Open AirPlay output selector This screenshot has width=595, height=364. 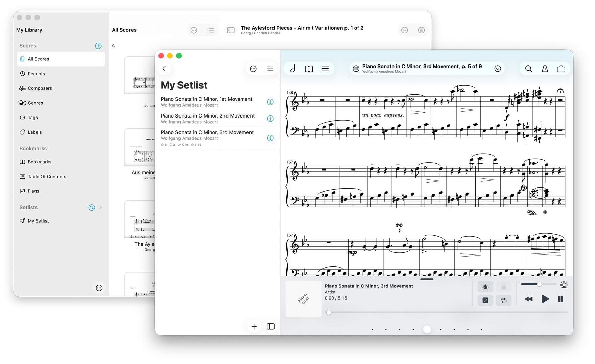point(564,285)
